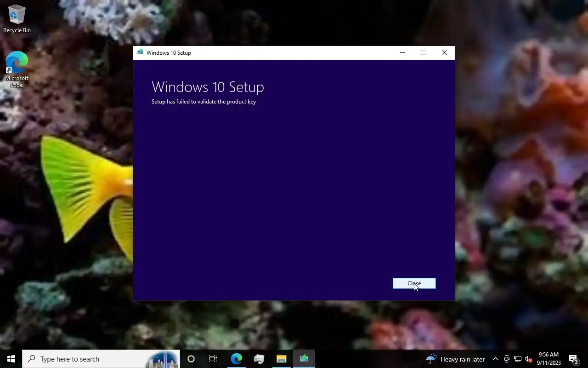Launch Microsoft Edge from the taskbar
588x368 pixels.
coord(237,359)
